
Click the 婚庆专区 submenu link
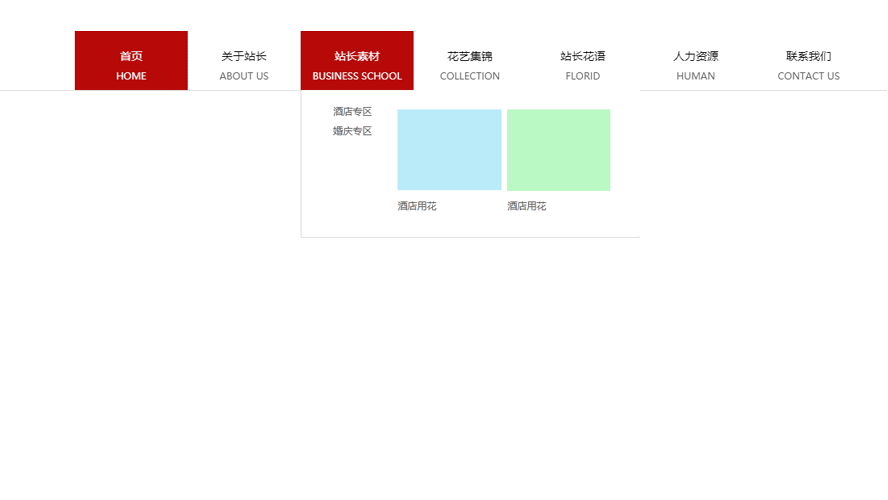tap(352, 131)
